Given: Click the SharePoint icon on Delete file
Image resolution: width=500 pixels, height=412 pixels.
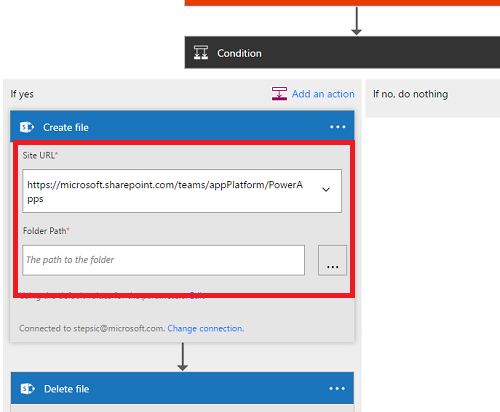Looking at the screenshot, I should (28, 389).
